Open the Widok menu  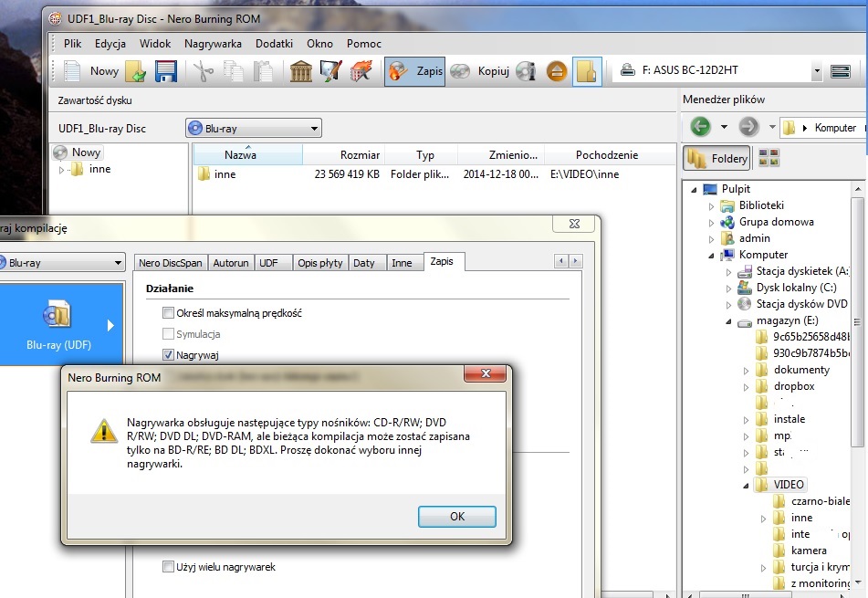pos(155,43)
